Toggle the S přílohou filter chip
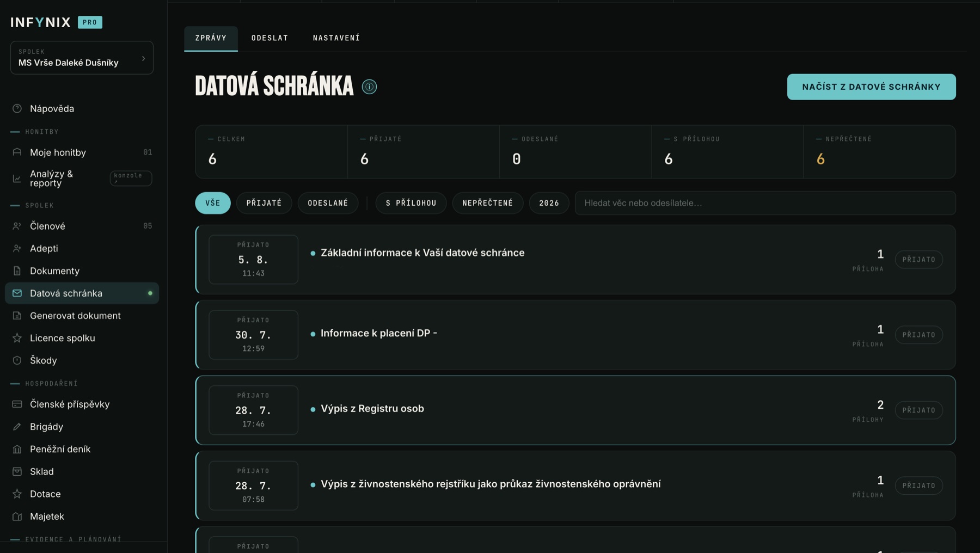 [x=411, y=203]
